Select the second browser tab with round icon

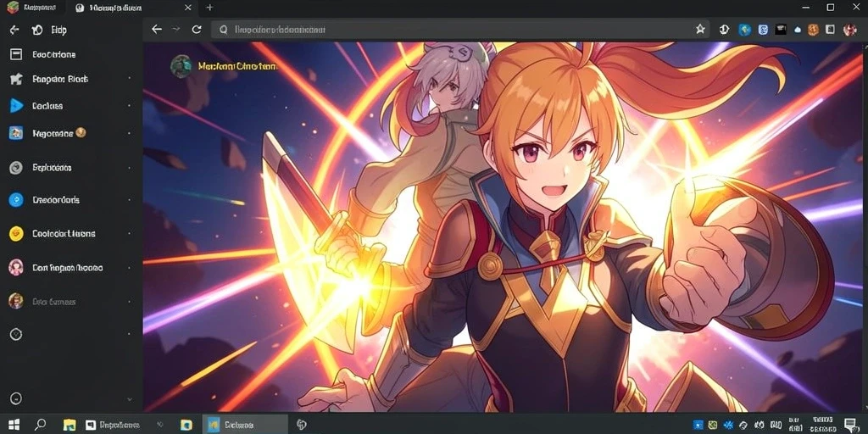(133, 8)
